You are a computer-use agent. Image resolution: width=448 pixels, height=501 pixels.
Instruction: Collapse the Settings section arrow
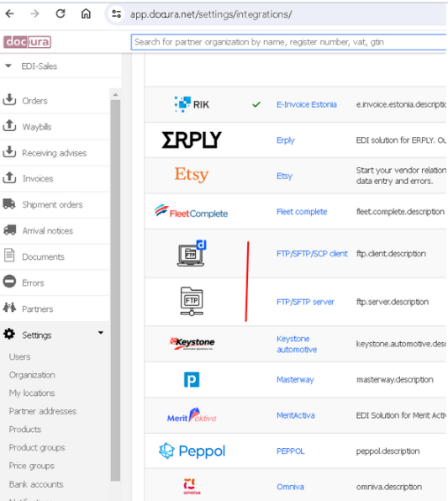101,333
